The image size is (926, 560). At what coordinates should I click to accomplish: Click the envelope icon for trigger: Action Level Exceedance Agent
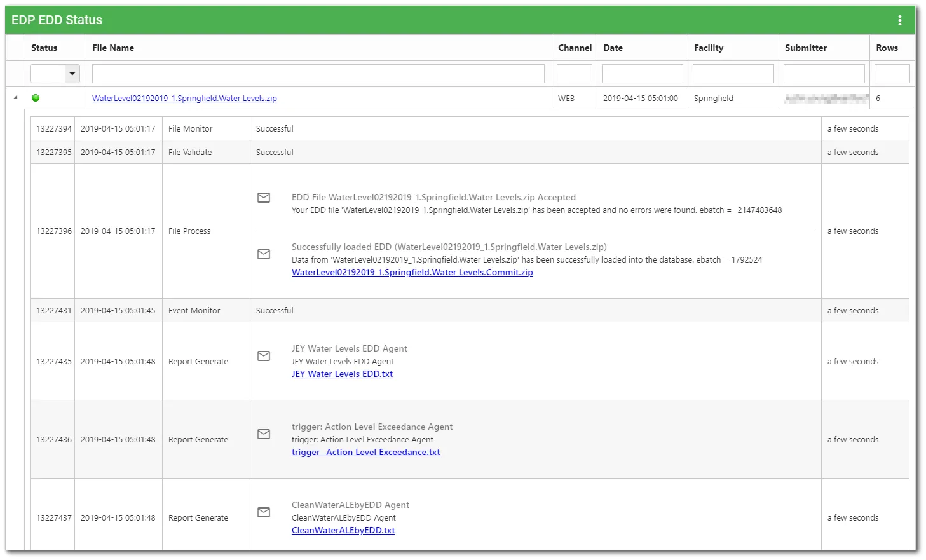click(264, 434)
